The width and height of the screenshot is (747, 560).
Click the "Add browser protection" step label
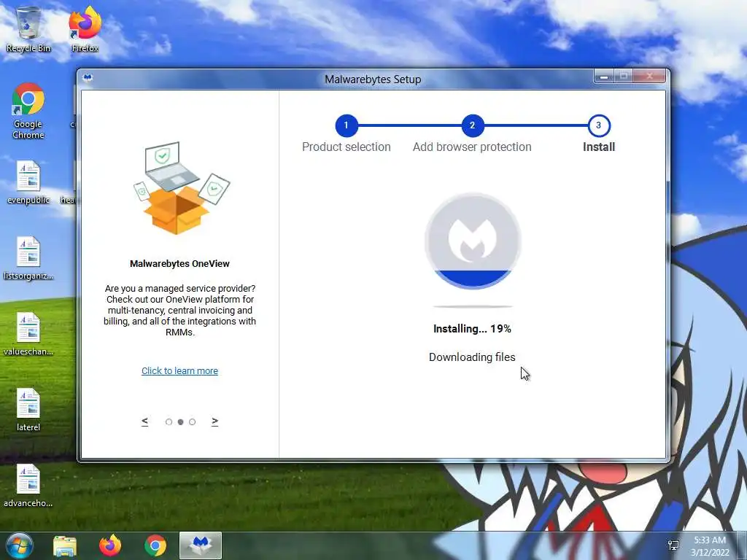pos(472,147)
